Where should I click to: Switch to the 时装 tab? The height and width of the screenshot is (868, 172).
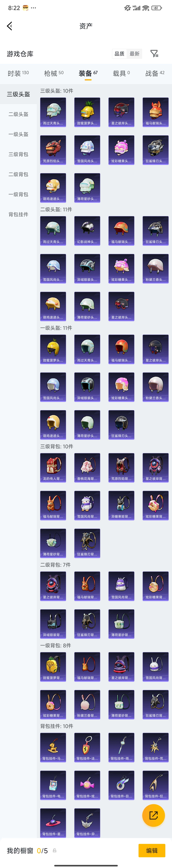tap(18, 73)
